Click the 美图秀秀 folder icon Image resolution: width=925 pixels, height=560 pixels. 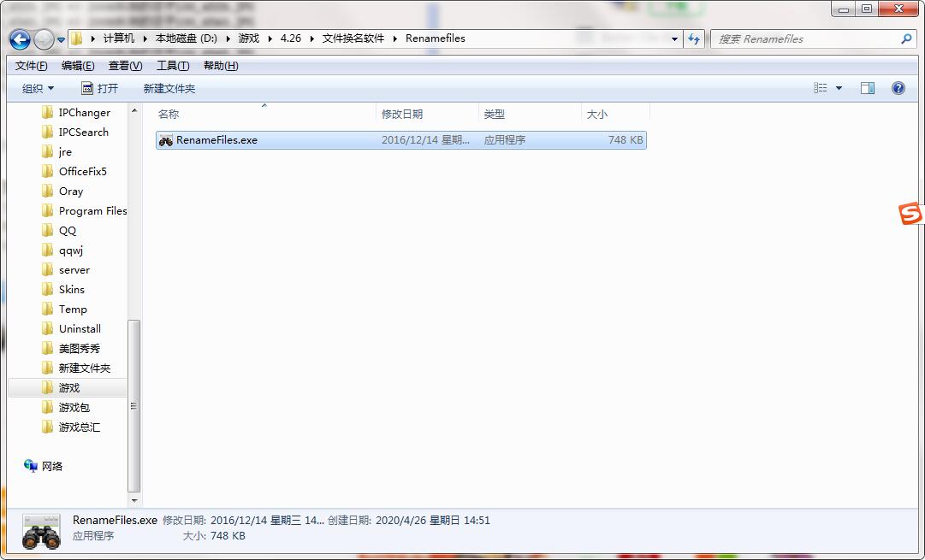coord(47,348)
